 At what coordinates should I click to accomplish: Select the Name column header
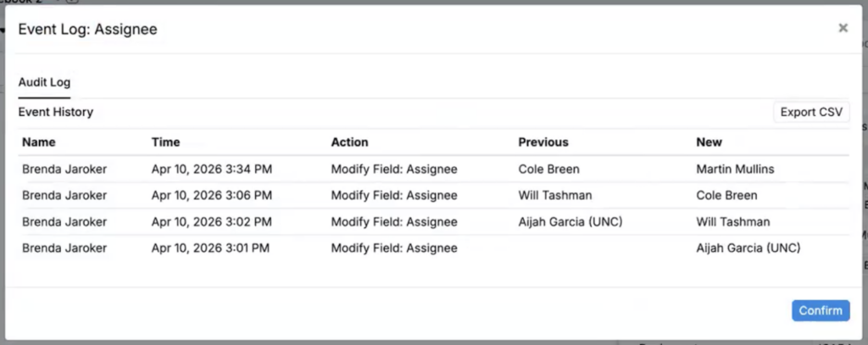39,142
